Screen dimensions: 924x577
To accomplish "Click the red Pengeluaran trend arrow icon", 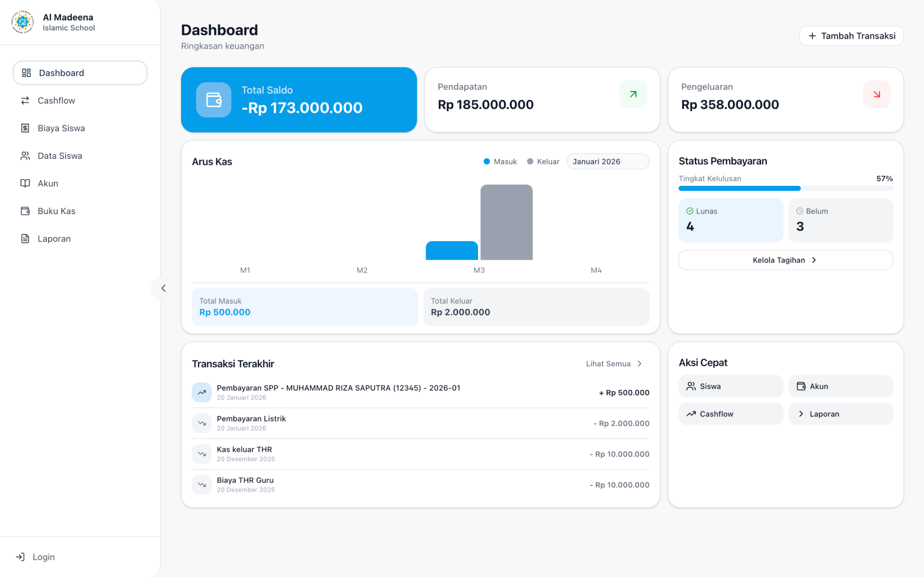I will [x=877, y=94].
